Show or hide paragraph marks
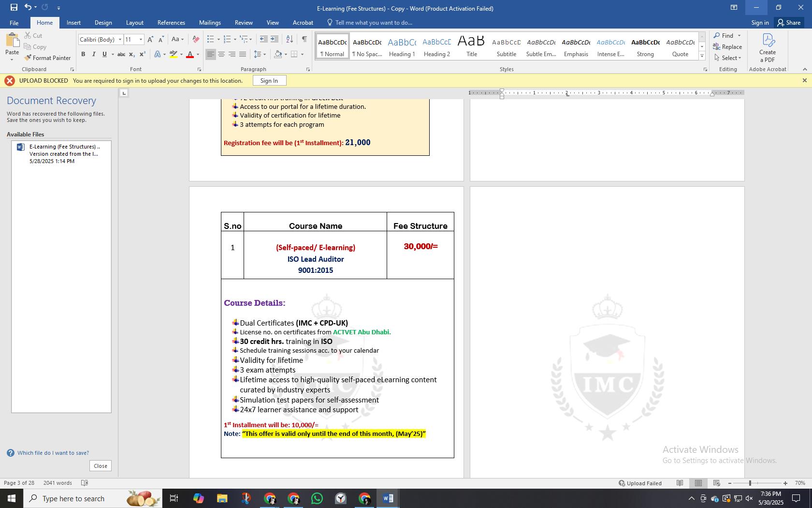The width and height of the screenshot is (812, 508). (304, 39)
